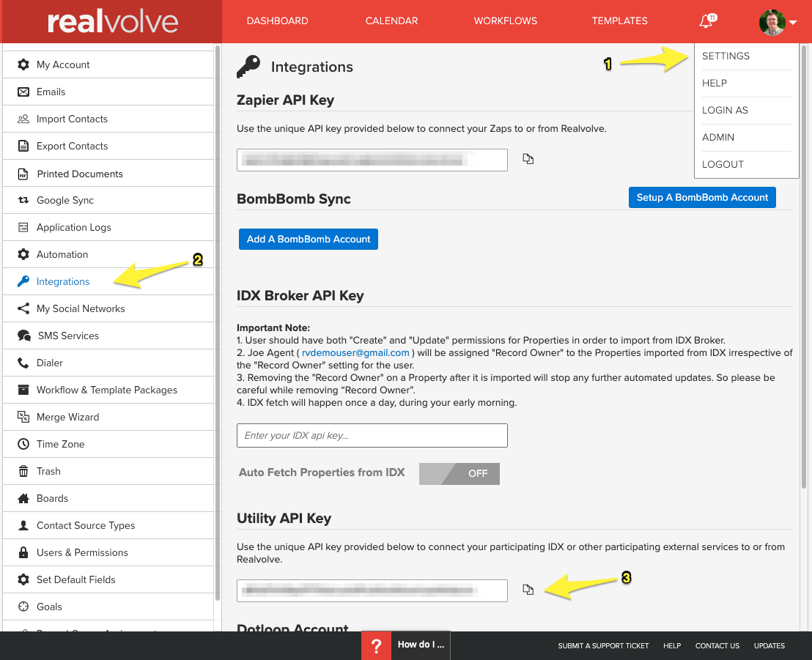Click the Merge Wizard icon
Screen dimensions: 812x660
tap(23, 417)
